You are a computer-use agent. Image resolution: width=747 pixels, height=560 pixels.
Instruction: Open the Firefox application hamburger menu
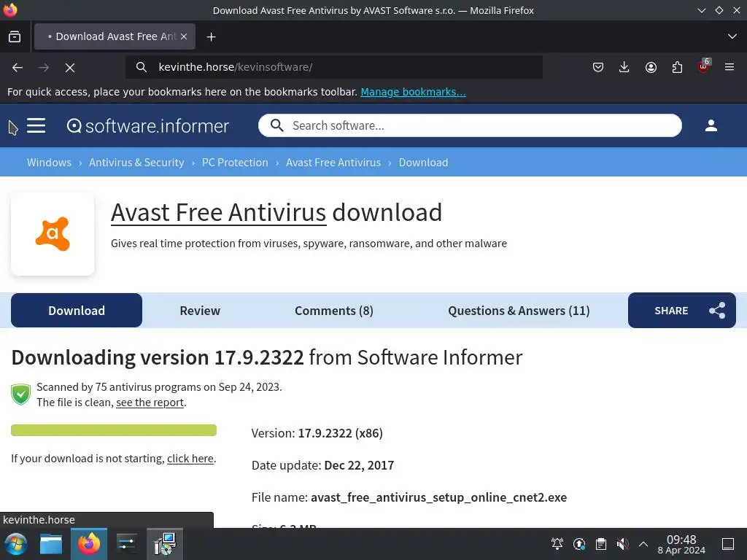729,68
